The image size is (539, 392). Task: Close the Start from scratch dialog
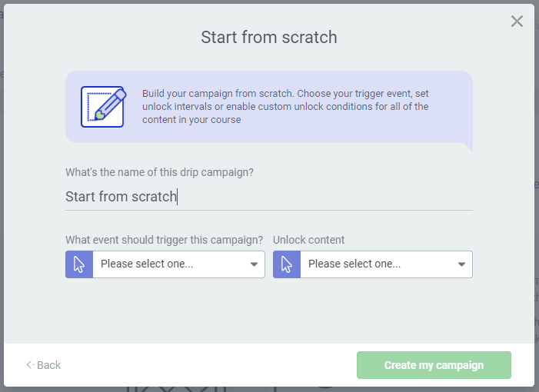[517, 22]
